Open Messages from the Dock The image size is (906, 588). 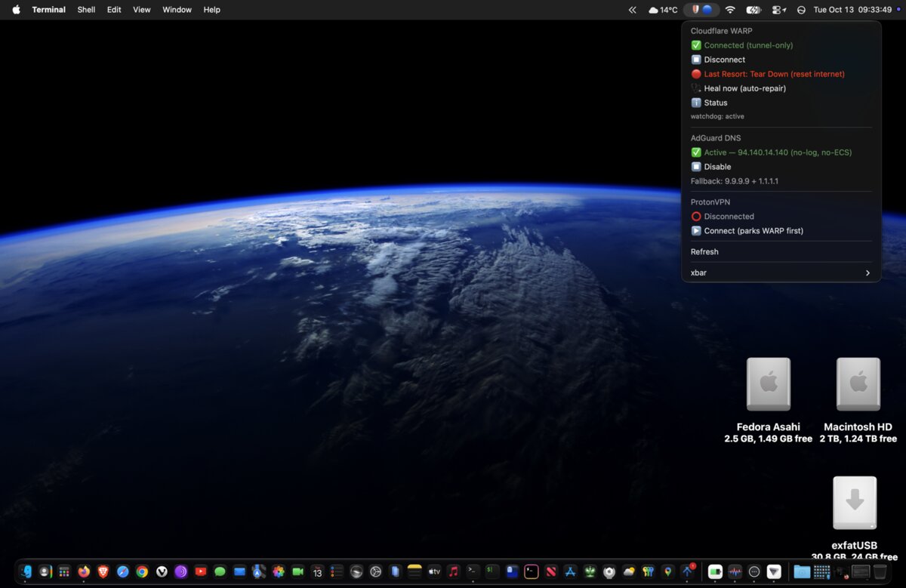click(220, 571)
